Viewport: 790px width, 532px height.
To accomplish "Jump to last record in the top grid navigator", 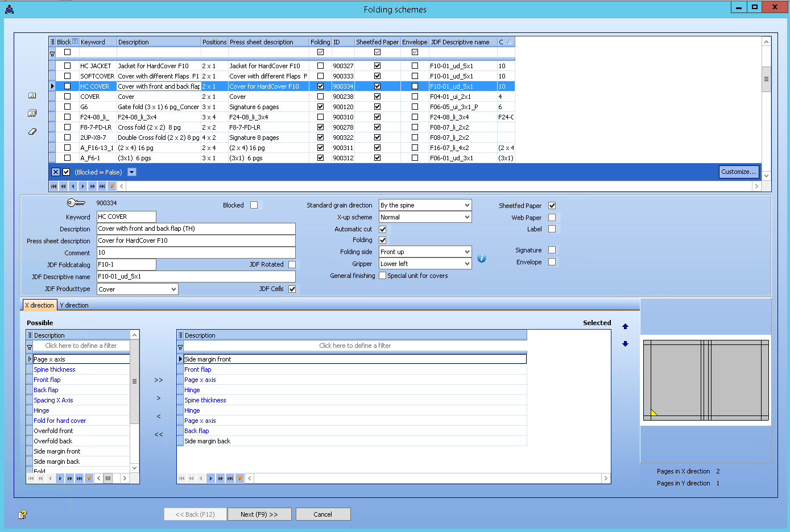I will click(102, 186).
